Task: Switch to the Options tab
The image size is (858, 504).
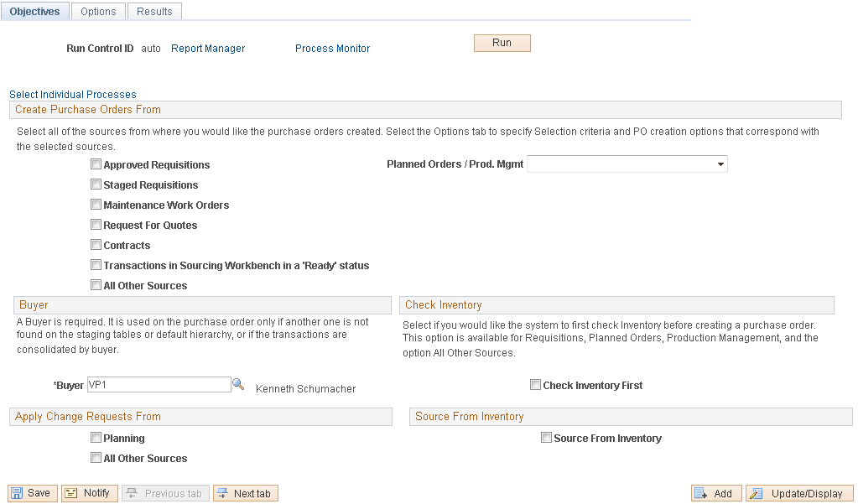Action: (98, 11)
